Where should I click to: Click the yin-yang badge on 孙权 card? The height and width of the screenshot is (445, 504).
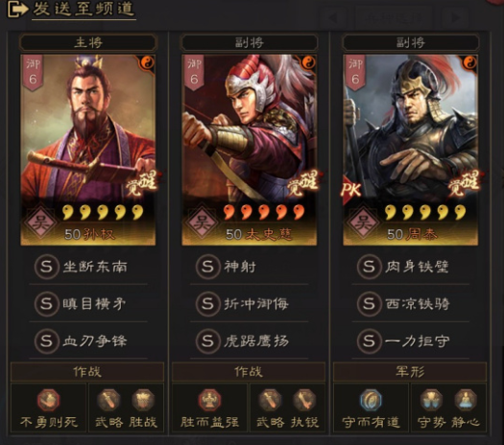click(147, 63)
